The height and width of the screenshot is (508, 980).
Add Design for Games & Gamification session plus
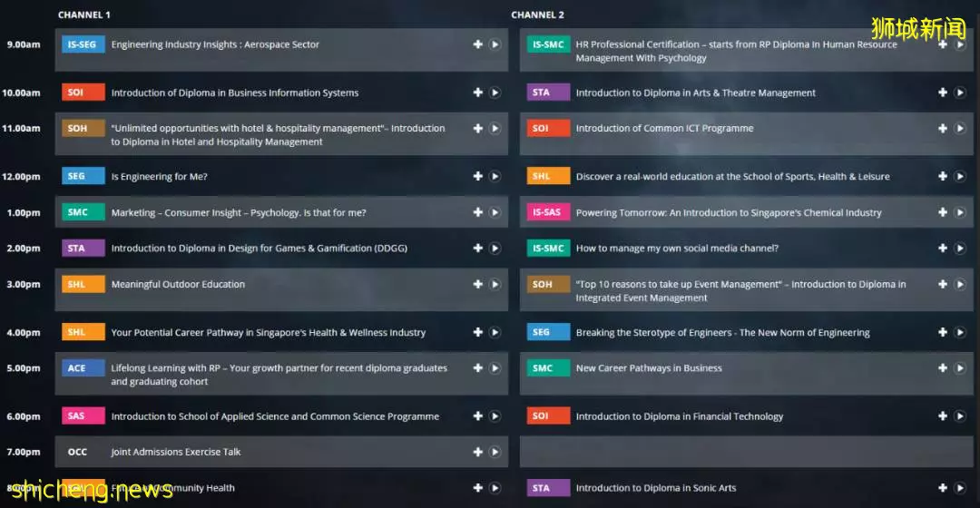(477, 248)
